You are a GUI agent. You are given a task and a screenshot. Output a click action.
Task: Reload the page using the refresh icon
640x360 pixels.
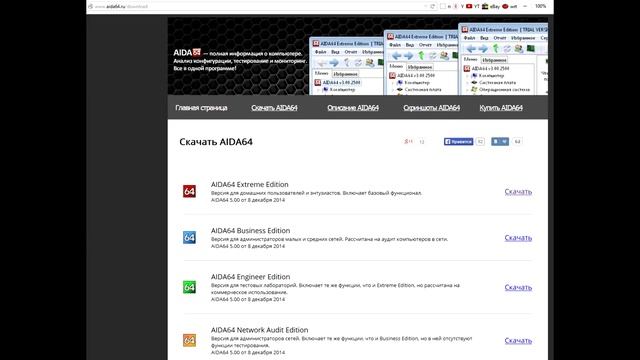coord(433,6)
